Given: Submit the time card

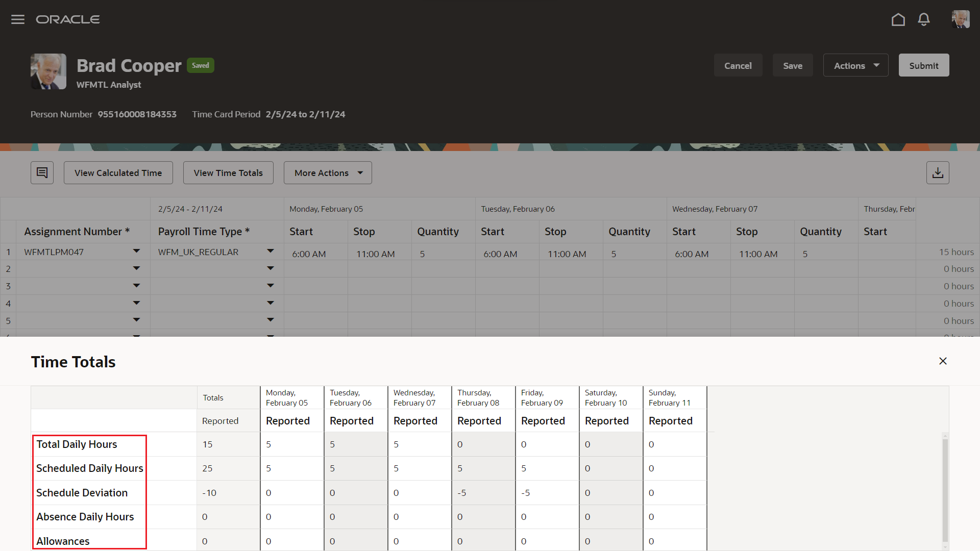Looking at the screenshot, I should click(x=924, y=65).
